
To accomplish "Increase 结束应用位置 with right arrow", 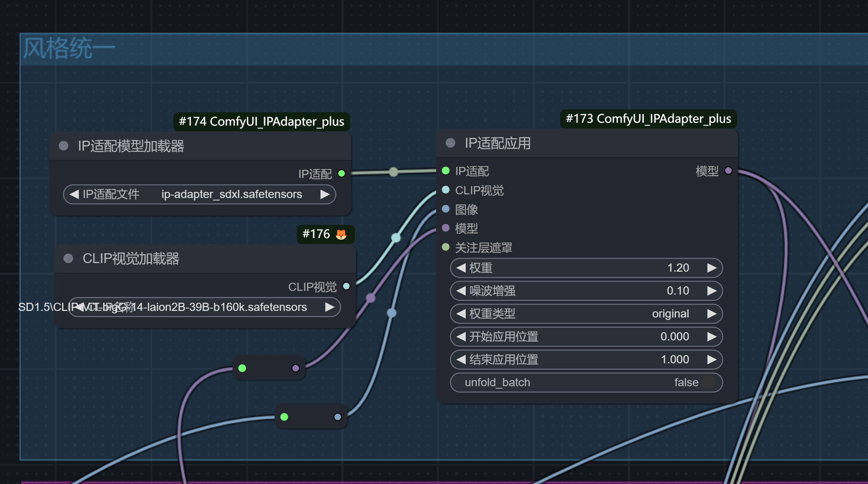I will (x=712, y=359).
